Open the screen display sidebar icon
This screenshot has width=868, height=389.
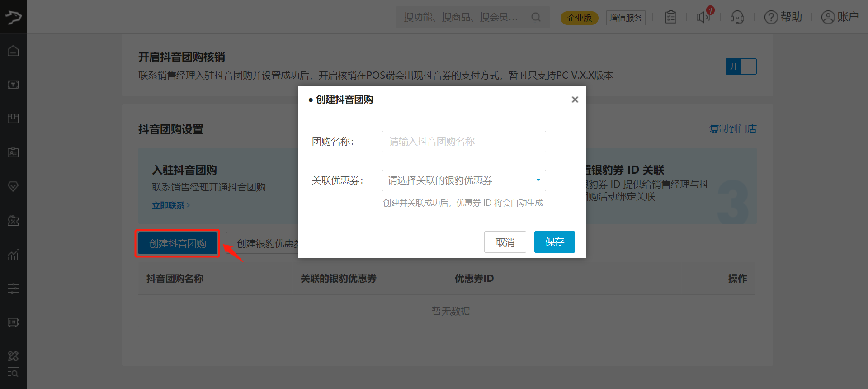point(13,322)
